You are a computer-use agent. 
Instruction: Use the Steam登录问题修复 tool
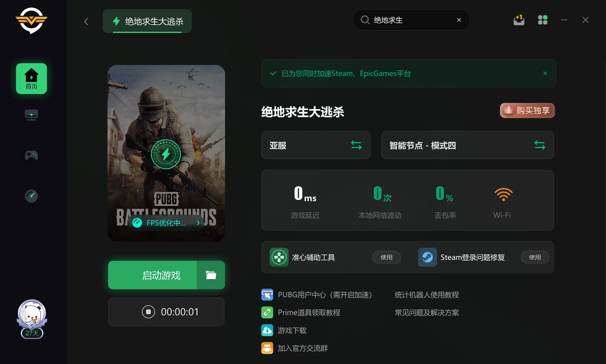535,257
